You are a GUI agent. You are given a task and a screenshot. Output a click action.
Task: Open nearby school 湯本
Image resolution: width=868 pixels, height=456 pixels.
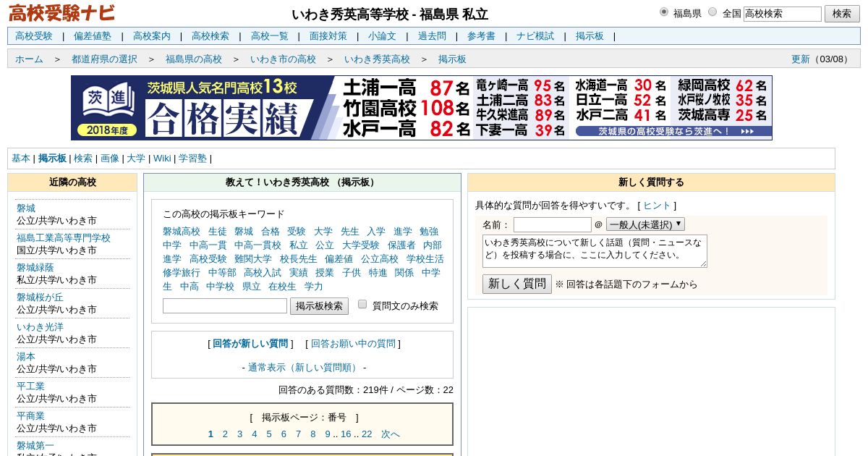[x=26, y=357]
